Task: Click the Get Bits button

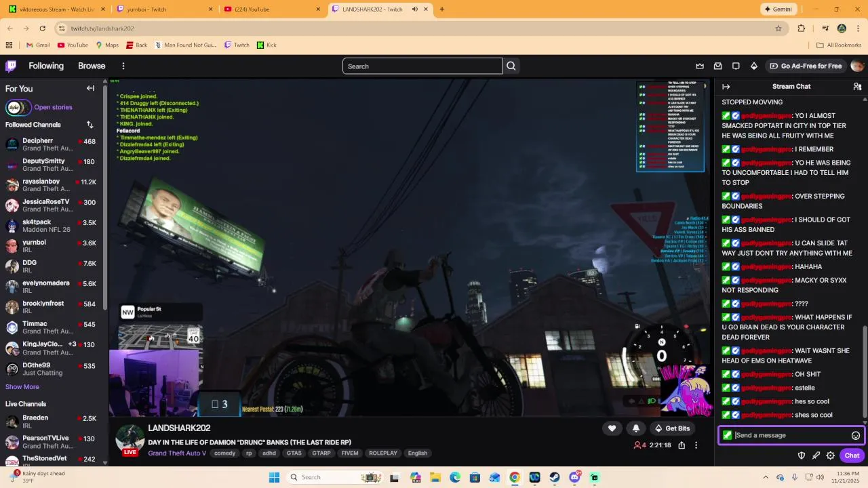Action: 672,428
